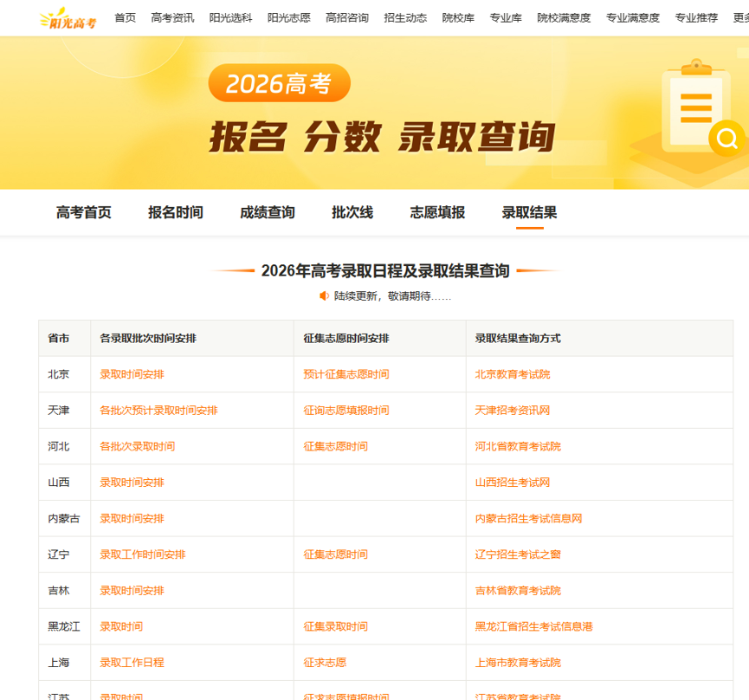The width and height of the screenshot is (749, 700).
Task: Switch to the 志愿填报 tab
Action: tap(437, 212)
